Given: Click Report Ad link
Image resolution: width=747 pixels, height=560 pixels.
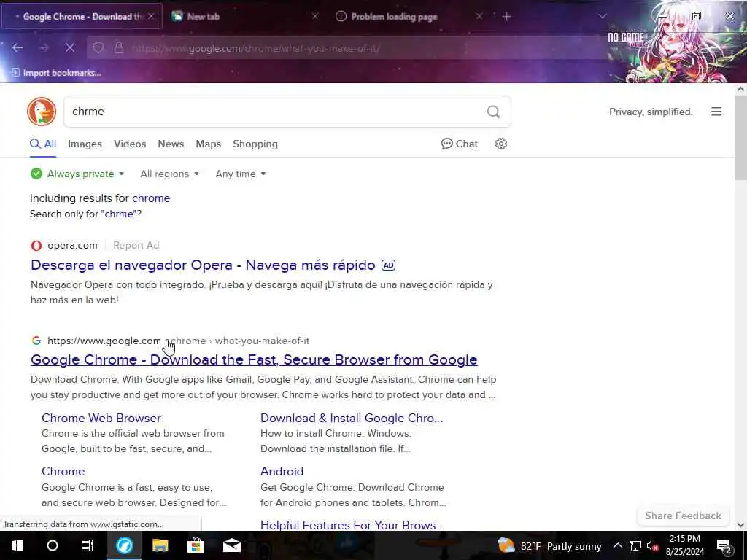Looking at the screenshot, I should click(x=136, y=245).
